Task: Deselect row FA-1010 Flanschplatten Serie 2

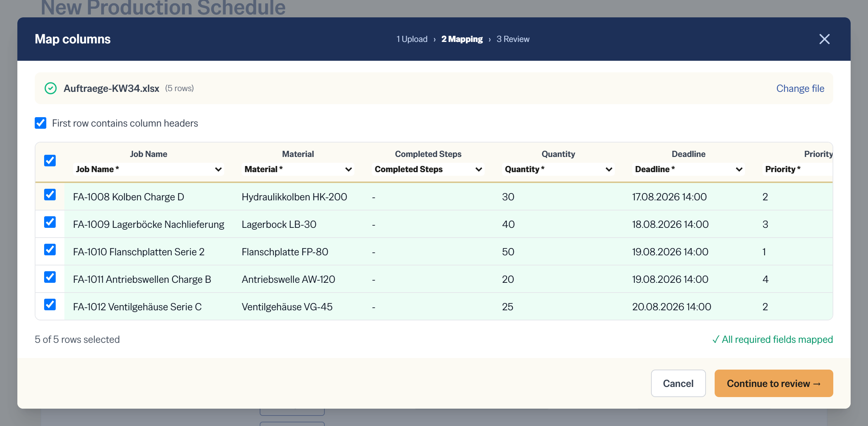Action: [50, 250]
